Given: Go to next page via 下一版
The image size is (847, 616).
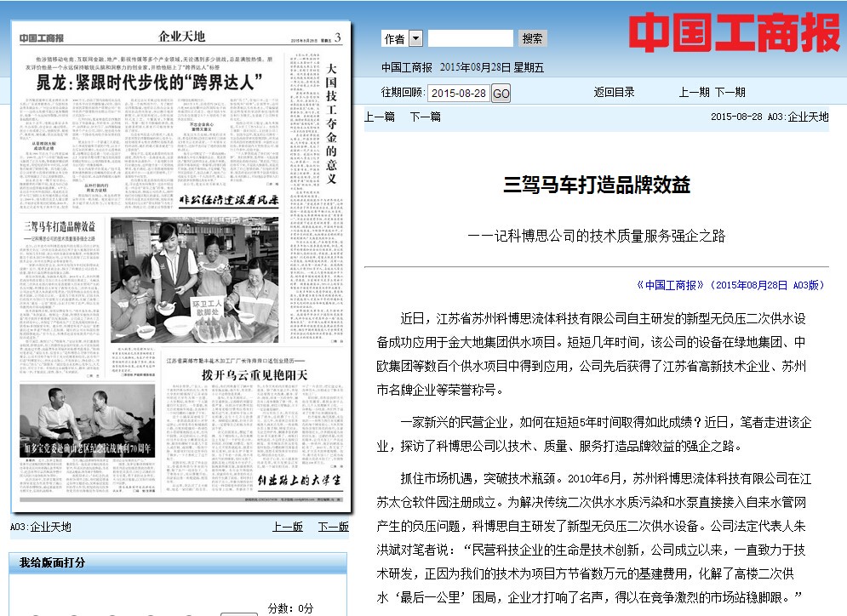Looking at the screenshot, I should (333, 528).
